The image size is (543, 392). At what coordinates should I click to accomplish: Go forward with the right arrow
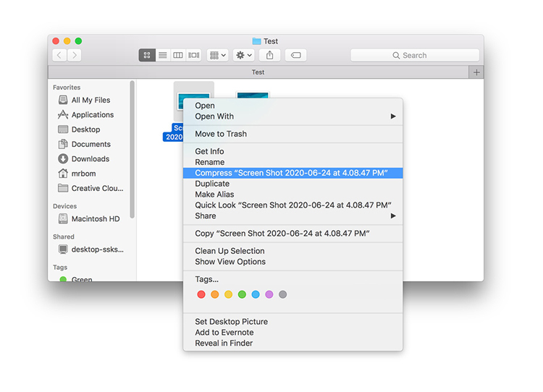pos(74,55)
